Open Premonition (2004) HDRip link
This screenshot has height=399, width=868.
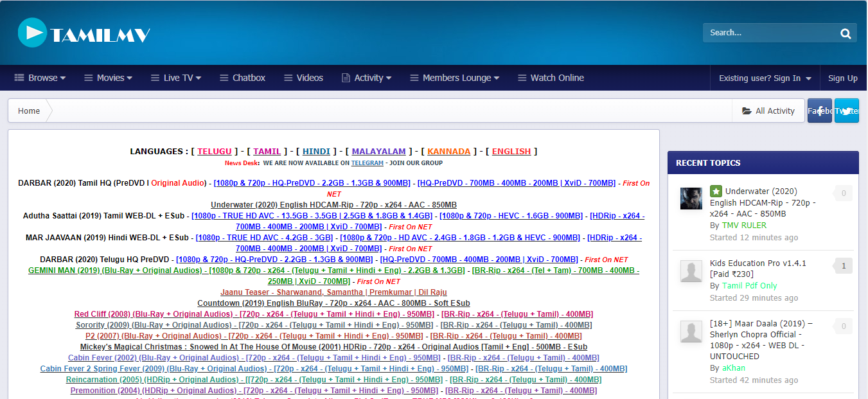[254, 391]
